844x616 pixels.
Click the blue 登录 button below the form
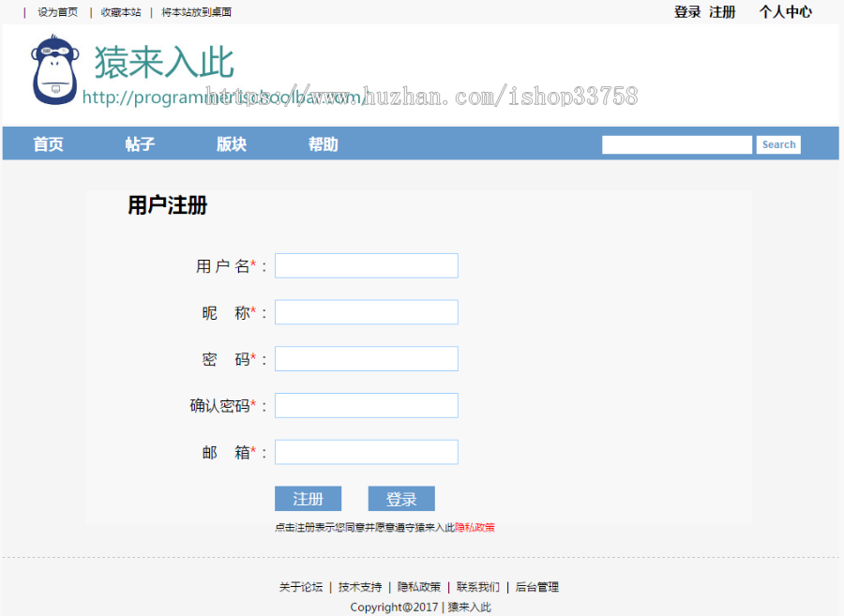(x=401, y=498)
